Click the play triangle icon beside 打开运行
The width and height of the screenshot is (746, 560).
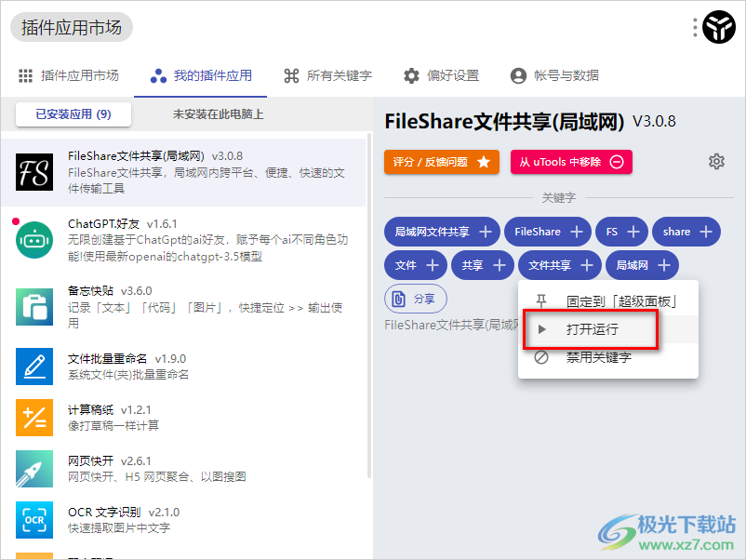[541, 329]
